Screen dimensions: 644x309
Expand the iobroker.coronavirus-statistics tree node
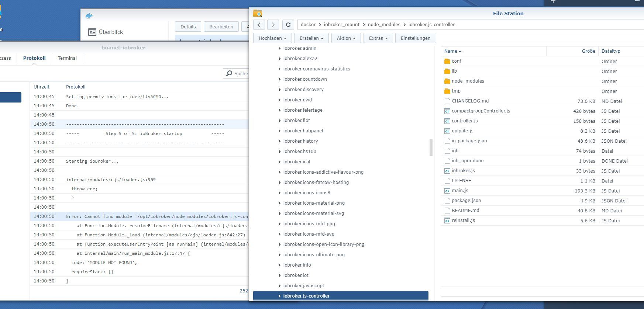coord(280,69)
